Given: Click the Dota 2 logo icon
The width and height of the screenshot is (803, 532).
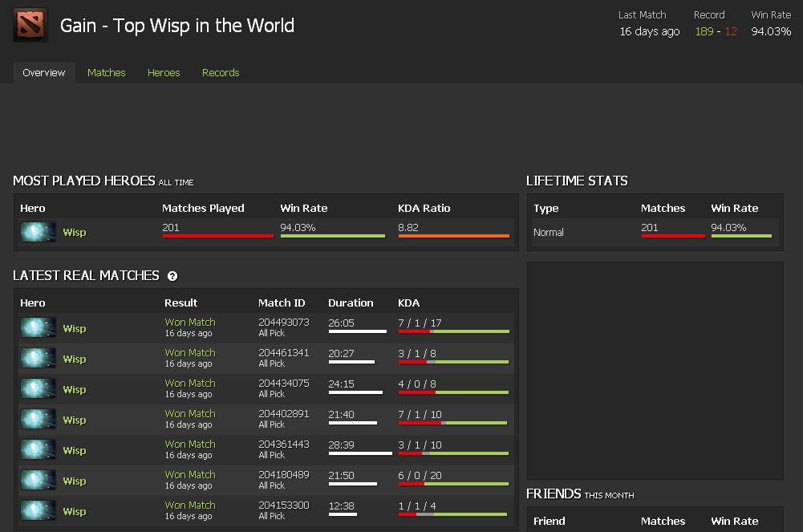Looking at the screenshot, I should click(x=30, y=26).
